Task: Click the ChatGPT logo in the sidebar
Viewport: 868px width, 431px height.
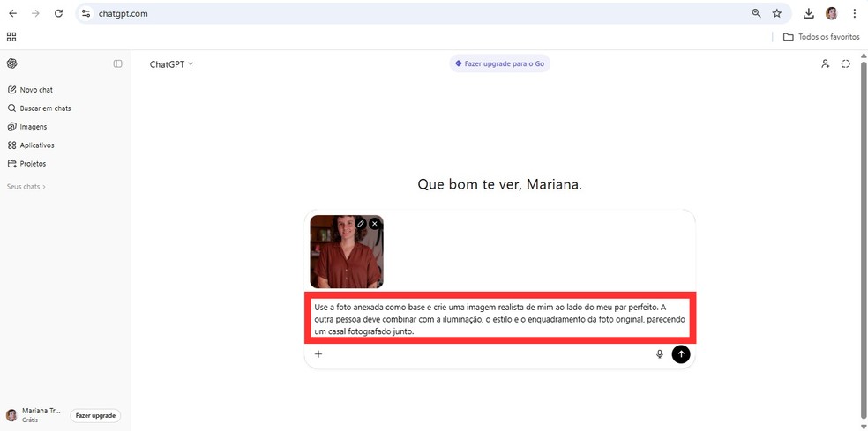Action: 12,63
